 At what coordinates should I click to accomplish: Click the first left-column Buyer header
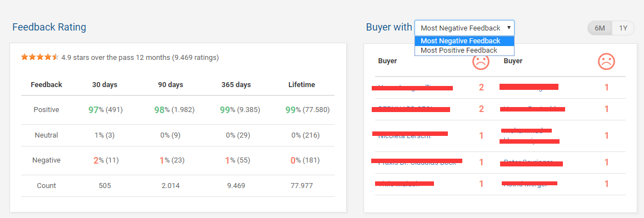point(387,61)
